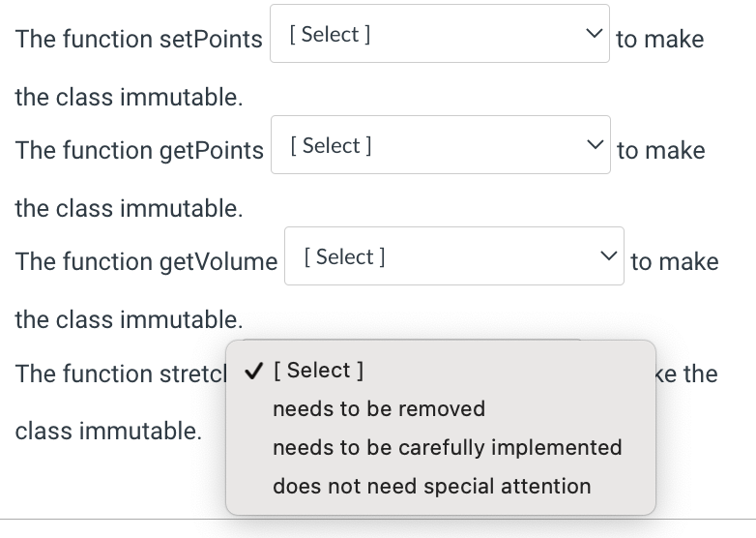Click the chevron arrow on getVolume dropdown
The width and height of the screenshot is (756, 538).
[608, 255]
